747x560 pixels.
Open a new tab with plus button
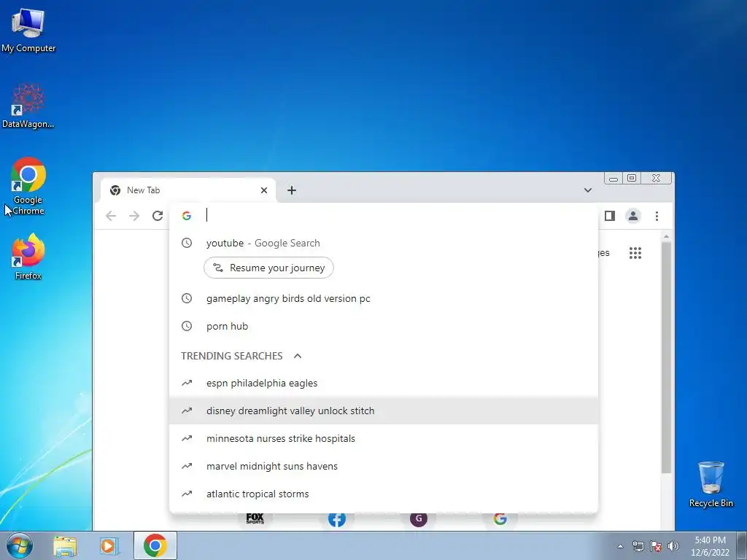[292, 190]
